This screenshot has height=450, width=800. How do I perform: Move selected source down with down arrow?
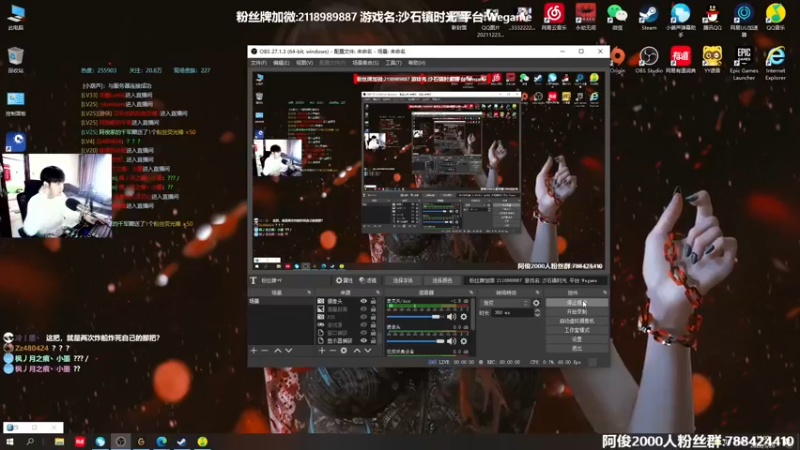(x=368, y=351)
